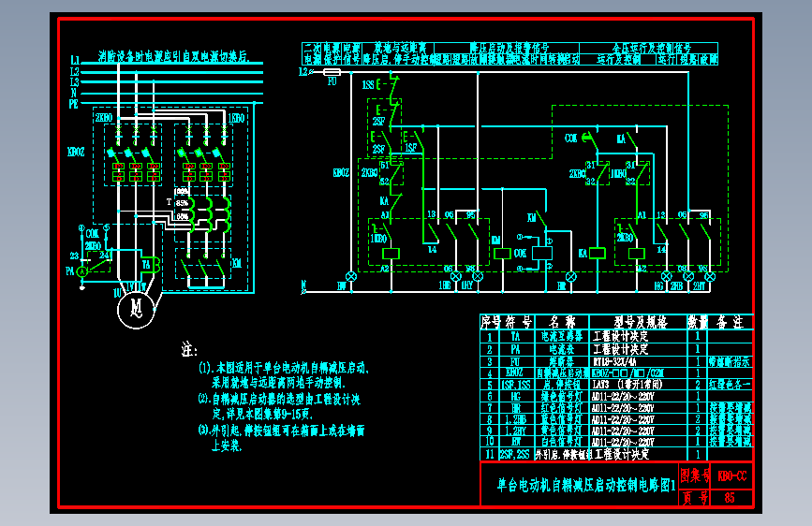Select the 1SF,1SS symbol cell in row 5
This screenshot has width=812, height=526.
[516, 385]
